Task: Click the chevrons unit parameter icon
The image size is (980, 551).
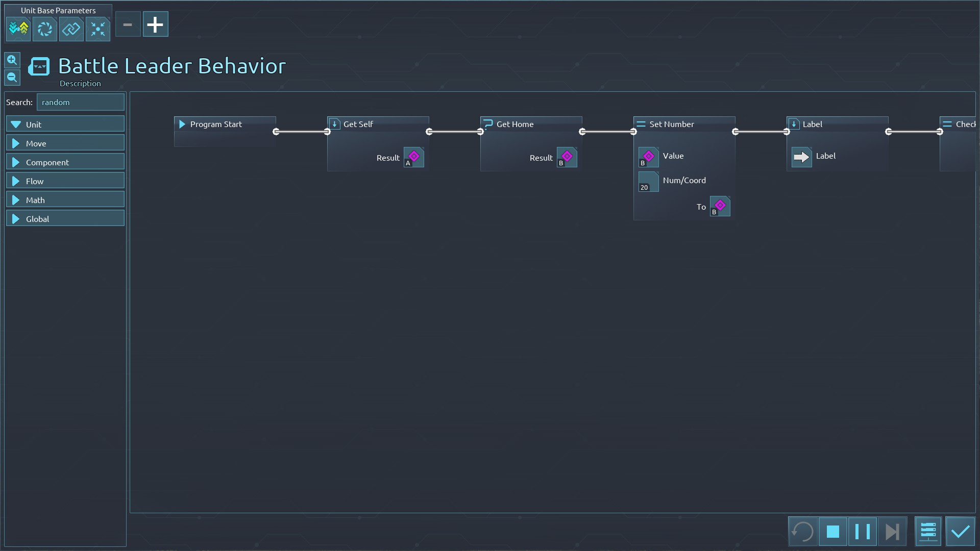Action: (18, 29)
